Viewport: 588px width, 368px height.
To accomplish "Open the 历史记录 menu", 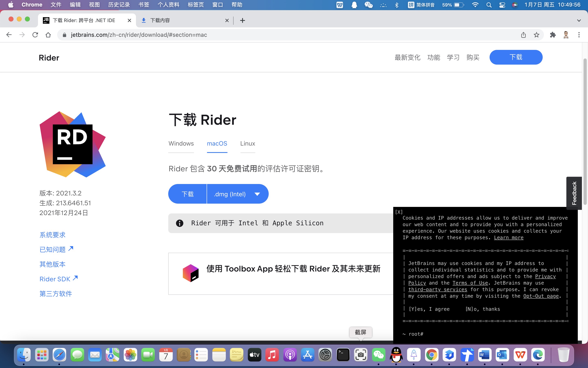I will click(x=119, y=5).
